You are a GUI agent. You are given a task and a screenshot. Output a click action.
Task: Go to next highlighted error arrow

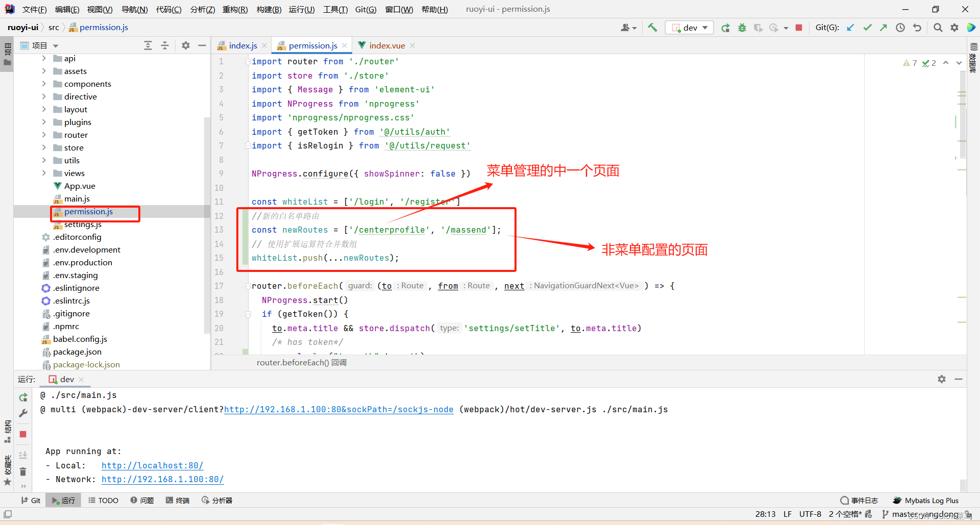pos(959,63)
